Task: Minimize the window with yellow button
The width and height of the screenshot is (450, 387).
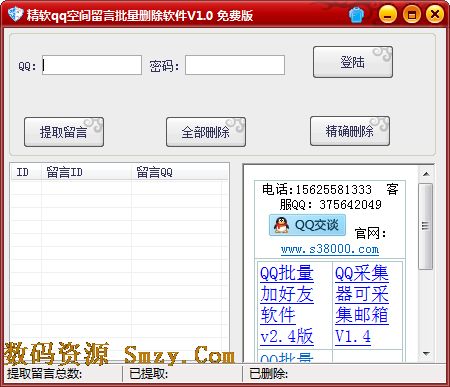Action: 387,15
